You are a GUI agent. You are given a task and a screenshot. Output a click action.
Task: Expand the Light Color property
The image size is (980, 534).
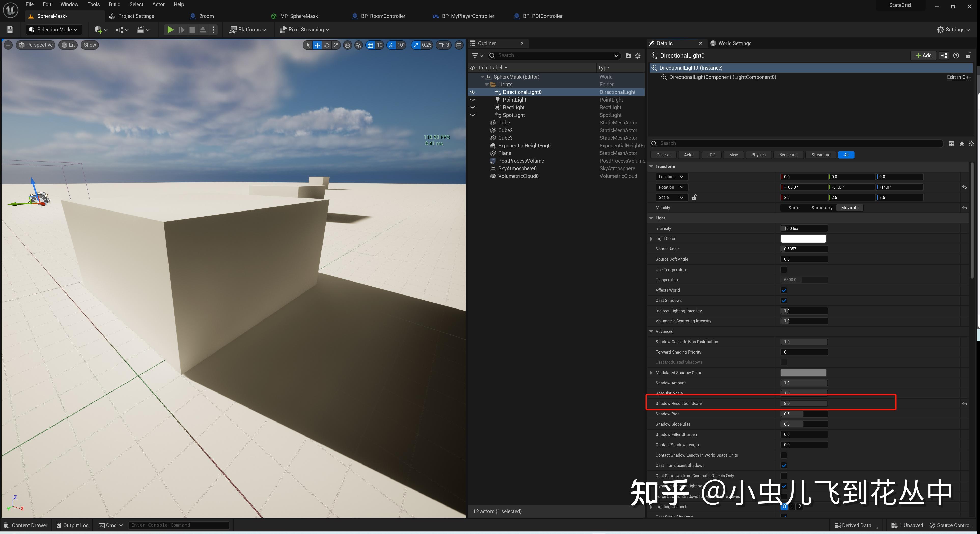tap(651, 239)
